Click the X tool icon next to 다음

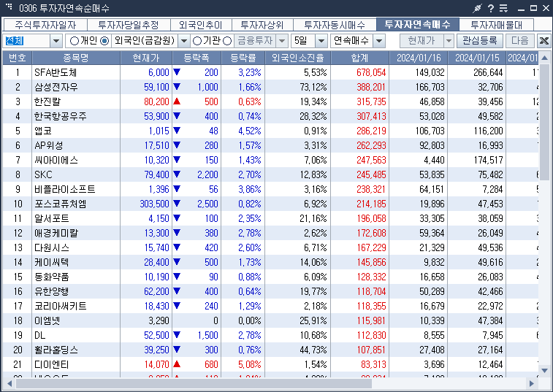(544, 41)
